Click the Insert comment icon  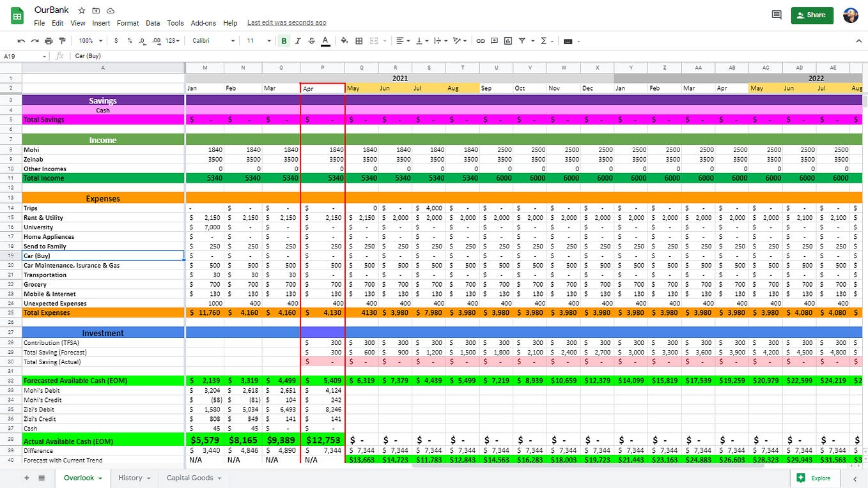coord(494,41)
